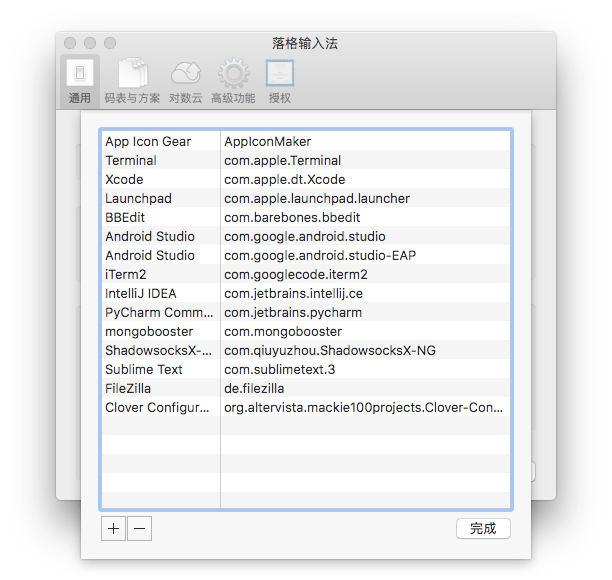Click the com.apple.Terminal identifier
The width and height of the screenshot is (612, 580).
(283, 160)
